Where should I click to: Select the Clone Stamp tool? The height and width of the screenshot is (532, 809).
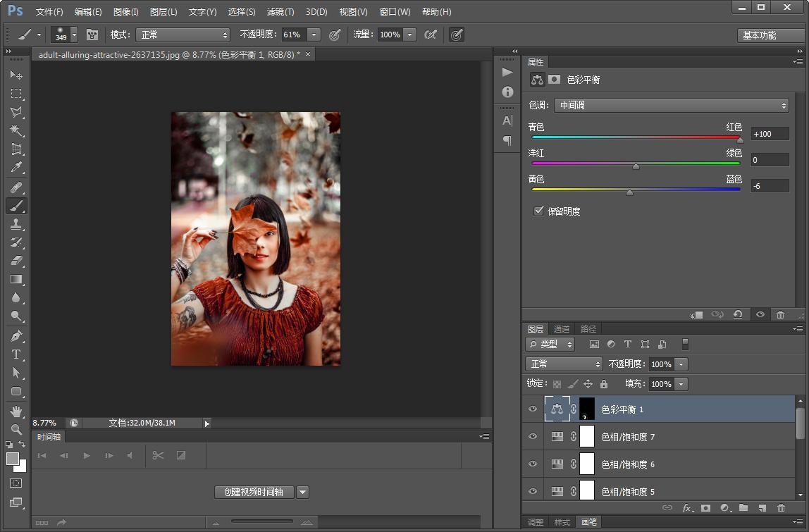(16, 224)
